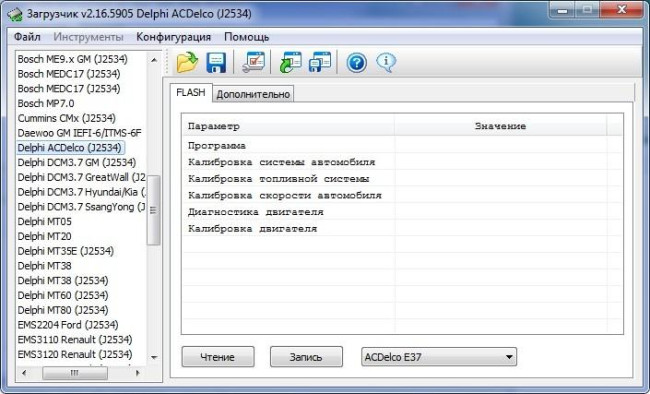Select Daewoo GM IEFI-6/ITMS-6F
Image resolution: width=650 pixels, height=394 pixels.
(80, 133)
